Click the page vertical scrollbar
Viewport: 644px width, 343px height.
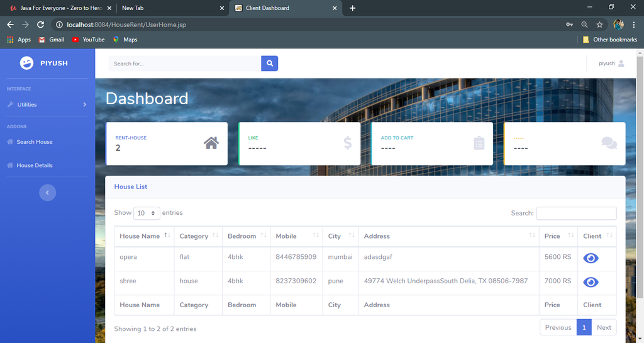coord(640,177)
